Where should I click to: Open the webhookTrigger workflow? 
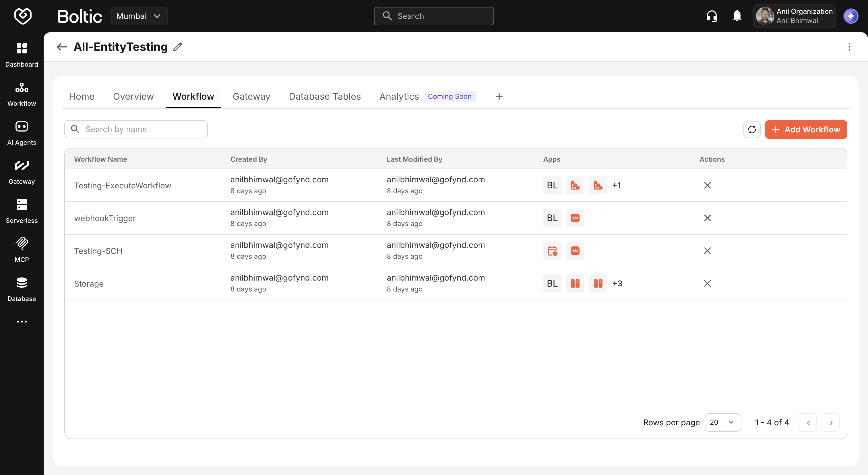pos(105,218)
